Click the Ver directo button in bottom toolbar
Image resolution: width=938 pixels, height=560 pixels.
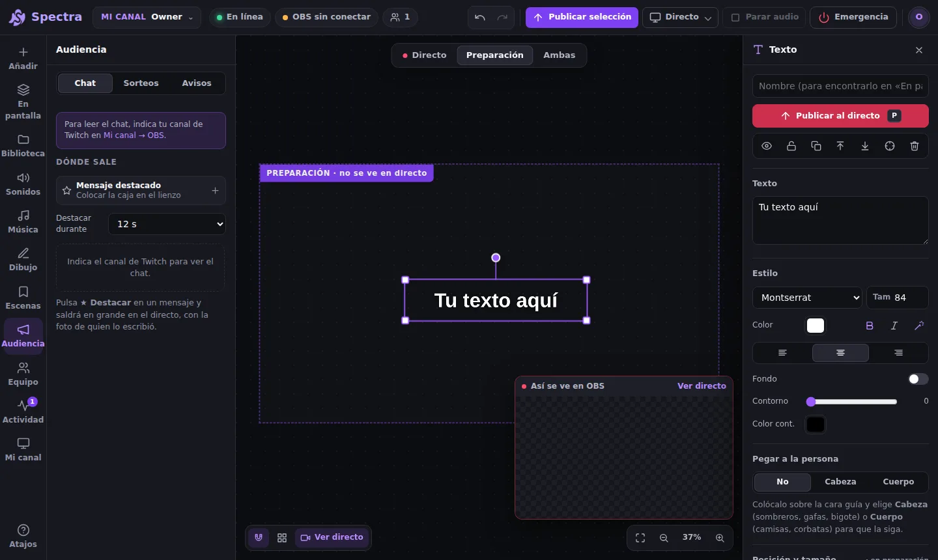[x=332, y=538]
